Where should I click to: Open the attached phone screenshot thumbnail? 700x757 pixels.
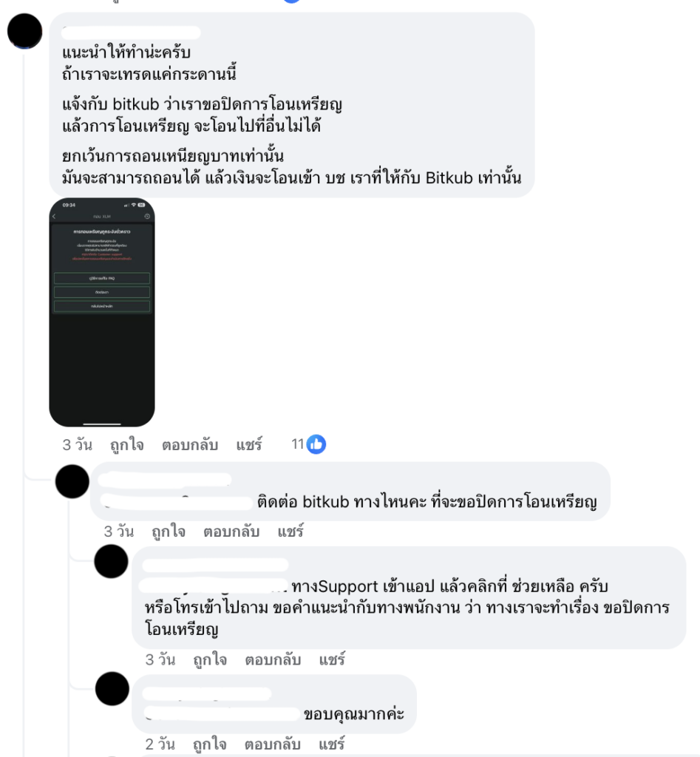point(102,312)
